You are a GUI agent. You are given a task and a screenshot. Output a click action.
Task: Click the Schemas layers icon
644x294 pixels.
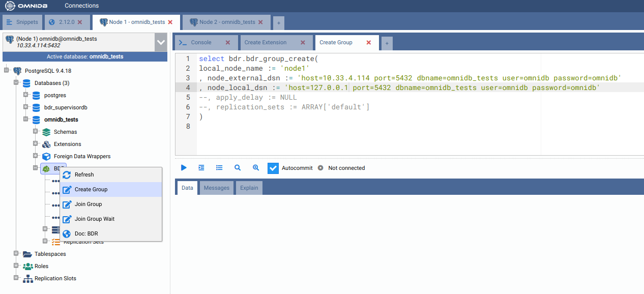click(x=46, y=132)
